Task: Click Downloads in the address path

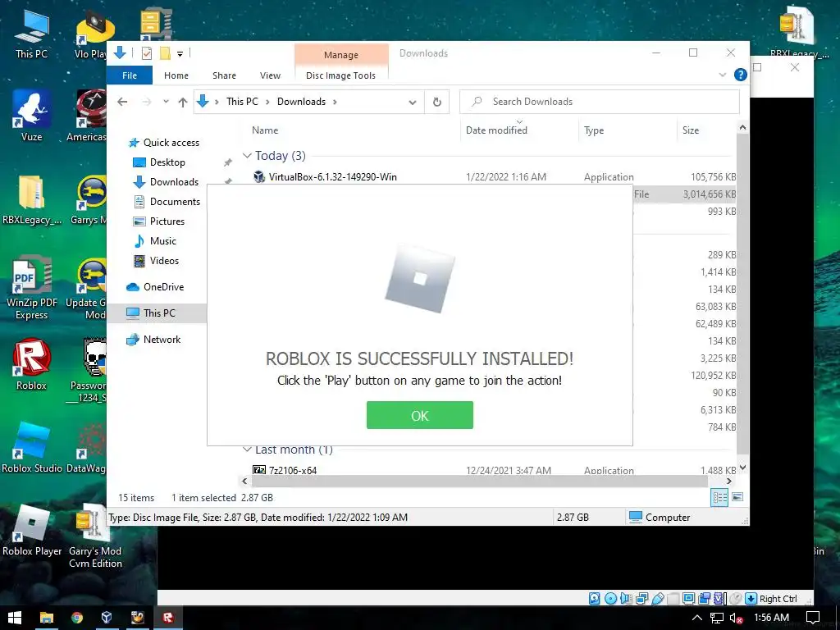Action: [301, 102]
